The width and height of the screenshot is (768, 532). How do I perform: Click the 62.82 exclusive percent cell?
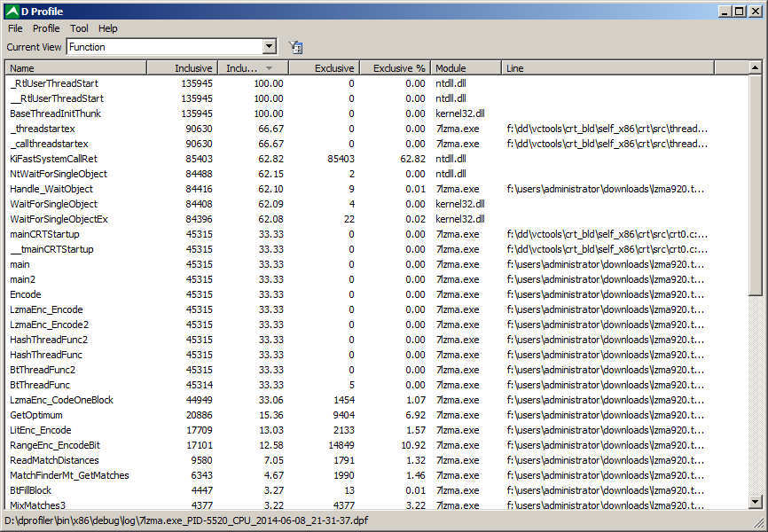pyautogui.click(x=412, y=159)
